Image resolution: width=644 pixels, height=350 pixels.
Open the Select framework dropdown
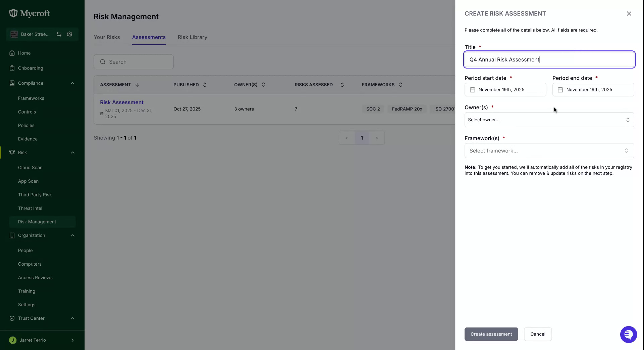pyautogui.click(x=549, y=151)
